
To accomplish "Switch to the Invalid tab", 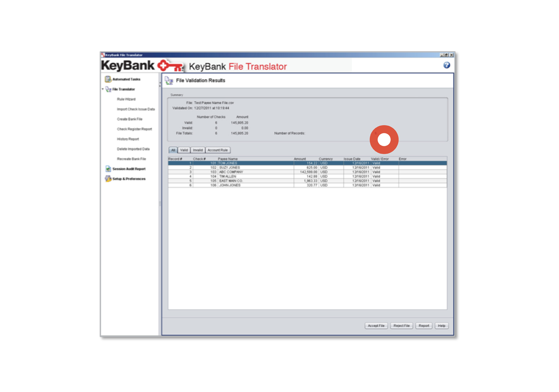I will click(x=198, y=150).
